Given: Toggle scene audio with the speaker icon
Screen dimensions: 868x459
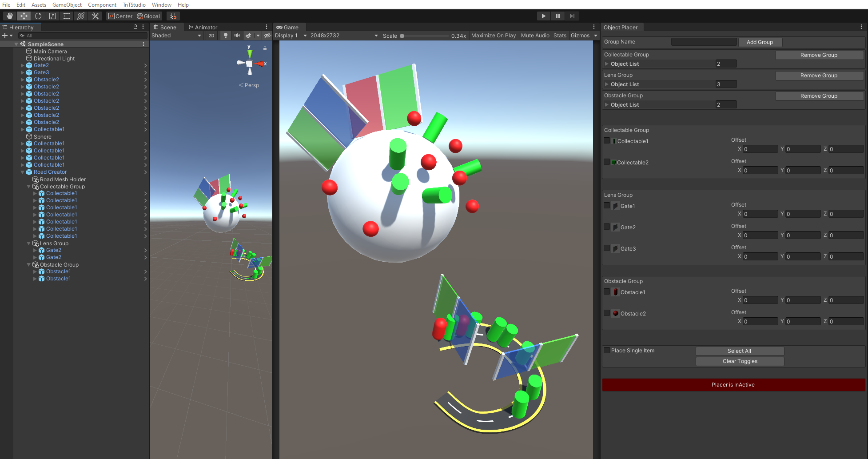Looking at the screenshot, I should 237,36.
